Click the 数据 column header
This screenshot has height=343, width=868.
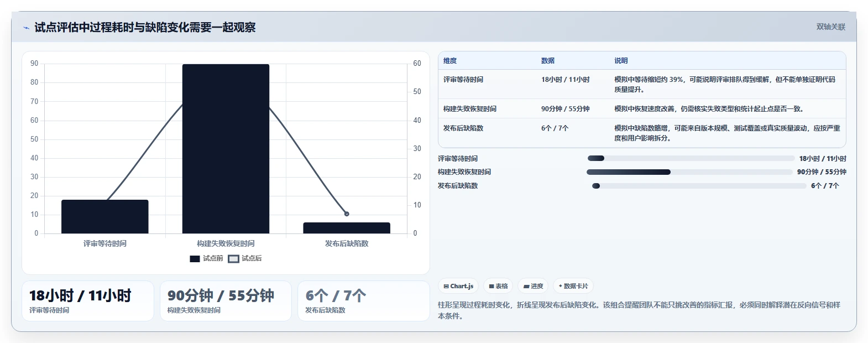point(548,61)
